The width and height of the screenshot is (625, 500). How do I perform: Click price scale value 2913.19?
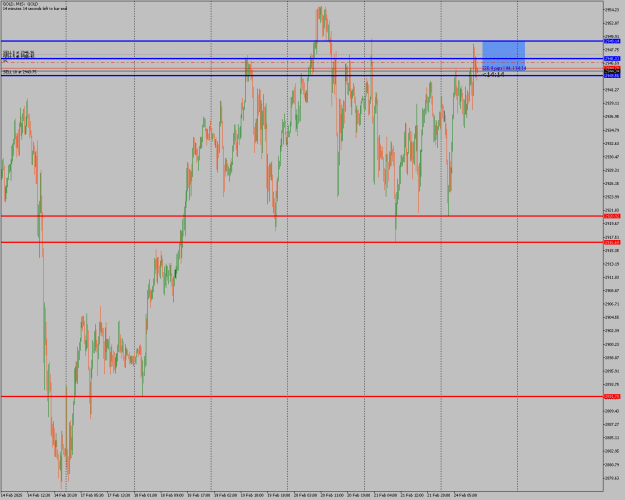point(612,264)
